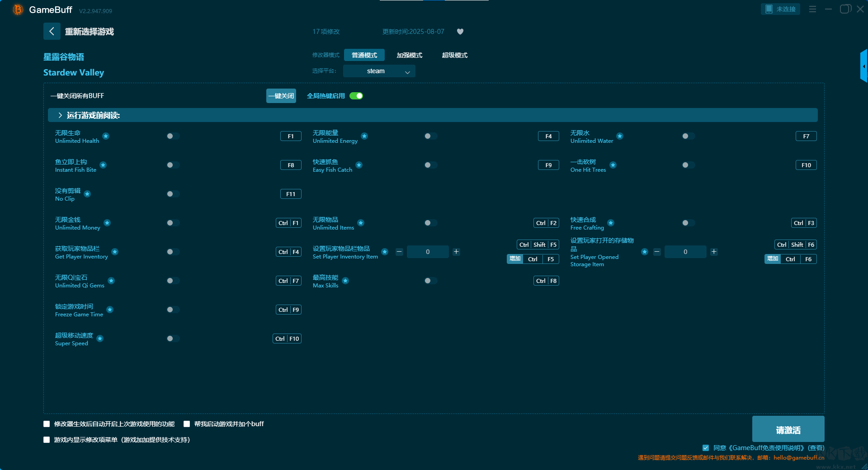This screenshot has height=470, width=868.
Task: Expand the 运行游戏前阅读 section
Action: click(x=433, y=115)
